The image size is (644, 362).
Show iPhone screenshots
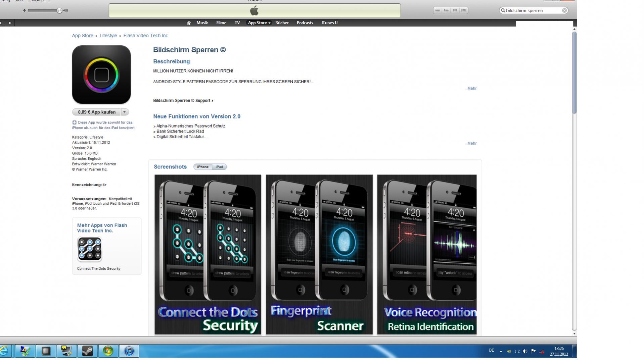(203, 167)
